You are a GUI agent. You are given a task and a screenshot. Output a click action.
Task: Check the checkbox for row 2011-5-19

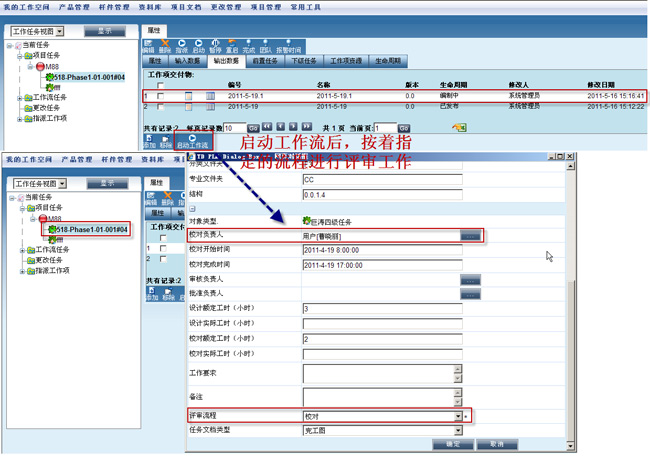point(161,106)
